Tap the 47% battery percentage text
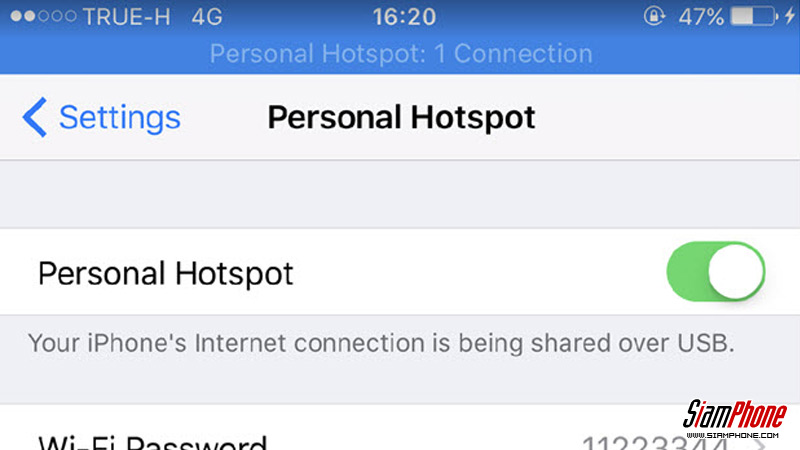Image resolution: width=800 pixels, height=450 pixels. coord(701,17)
